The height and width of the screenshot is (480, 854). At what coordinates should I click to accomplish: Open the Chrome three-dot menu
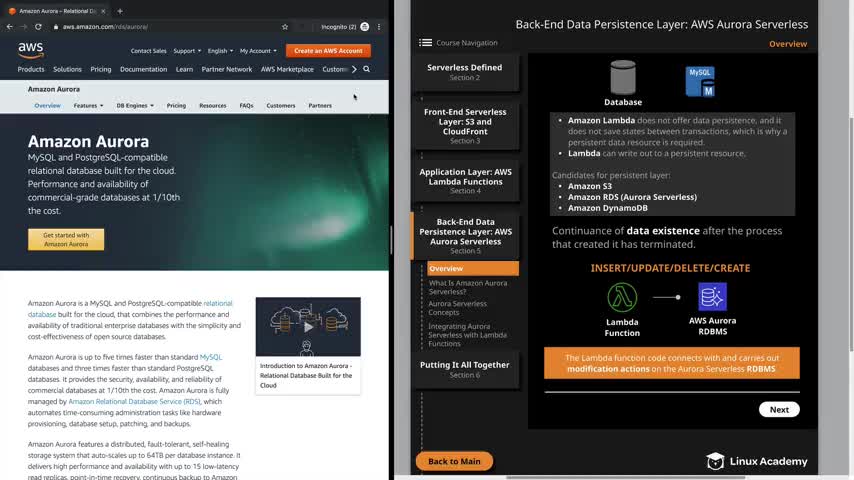click(379, 27)
